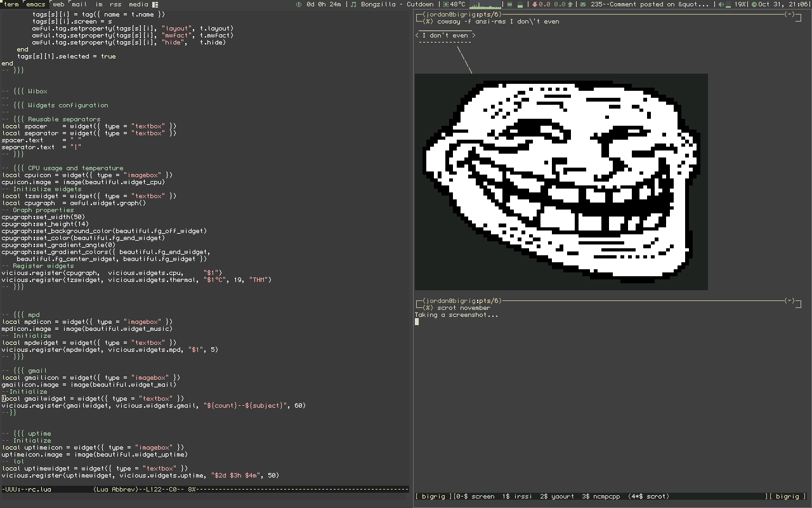Click the Oct 31 date and time

point(784,4)
